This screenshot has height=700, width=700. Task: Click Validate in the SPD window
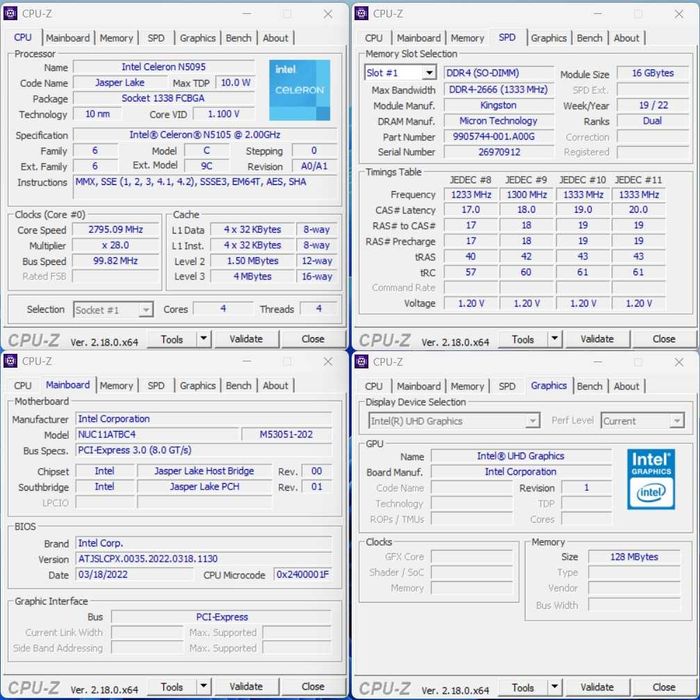(597, 339)
